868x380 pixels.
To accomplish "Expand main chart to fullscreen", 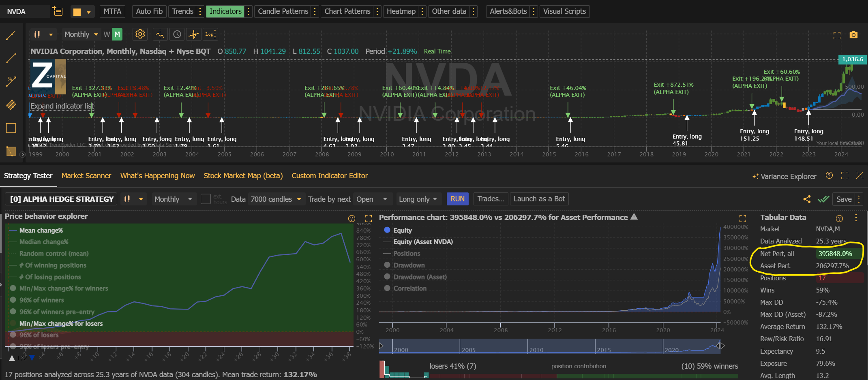I will [x=837, y=35].
